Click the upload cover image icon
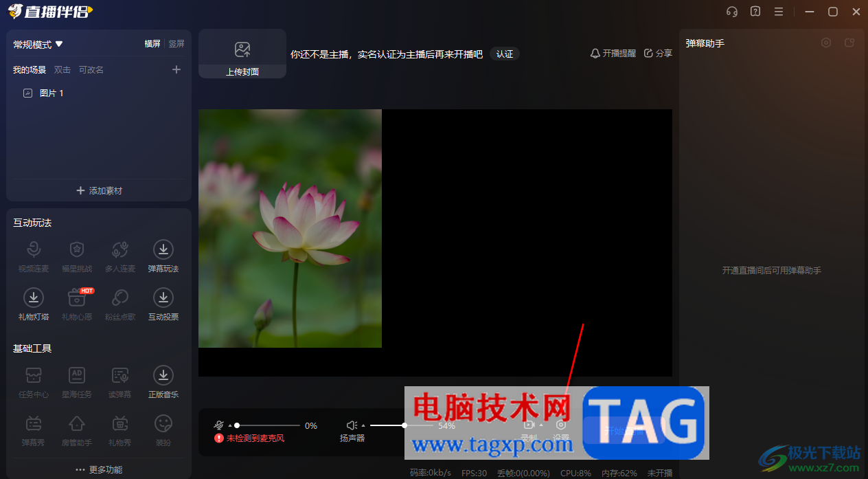Image resolution: width=868 pixels, height=479 pixels. tap(242, 49)
